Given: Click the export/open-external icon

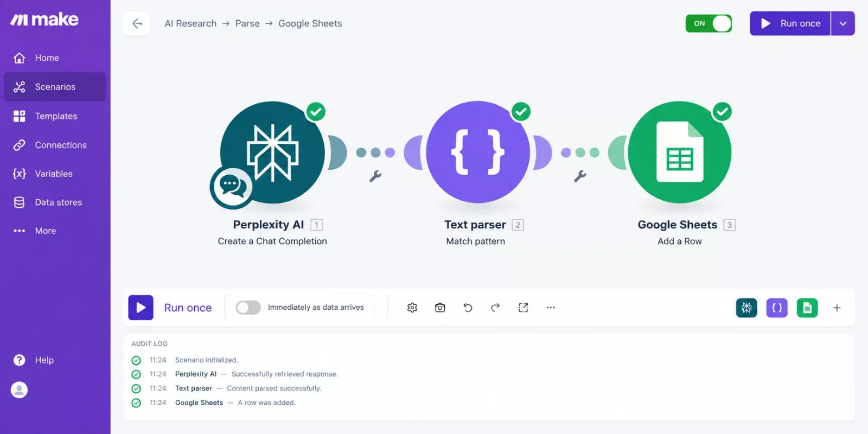Looking at the screenshot, I should (x=523, y=308).
